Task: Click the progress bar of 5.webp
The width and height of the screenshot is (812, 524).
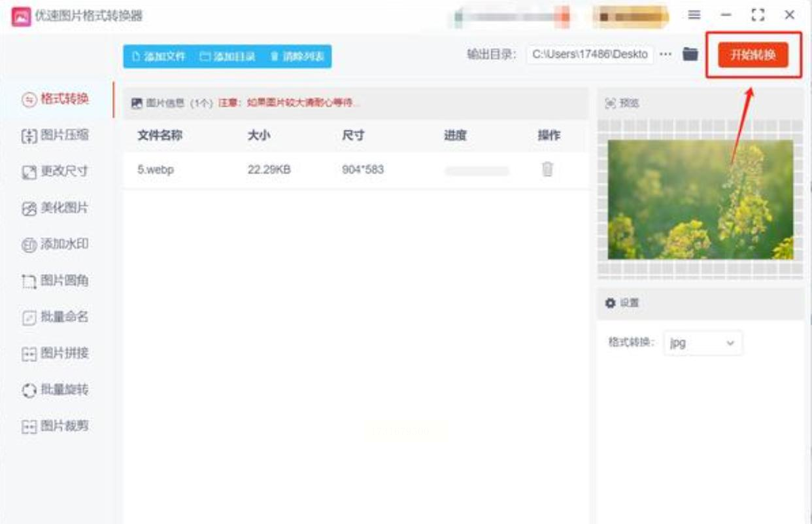Action: (x=477, y=171)
